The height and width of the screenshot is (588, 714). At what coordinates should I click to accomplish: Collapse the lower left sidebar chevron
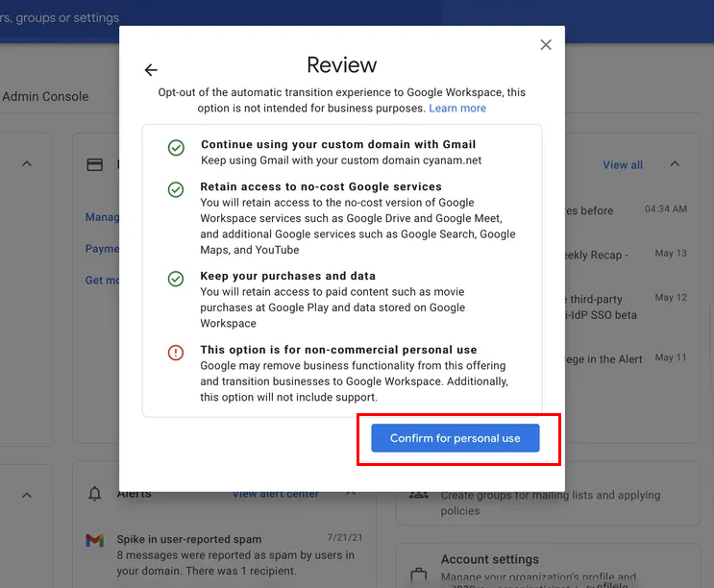click(27, 495)
